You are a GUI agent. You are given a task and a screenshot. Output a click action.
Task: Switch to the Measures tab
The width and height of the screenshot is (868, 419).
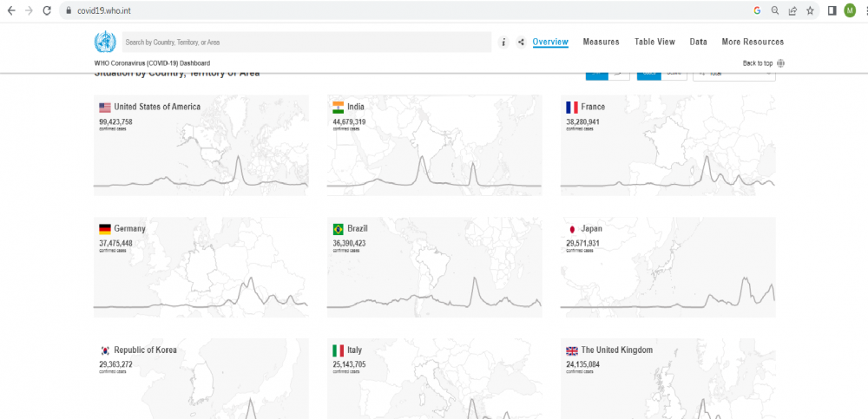pos(601,42)
